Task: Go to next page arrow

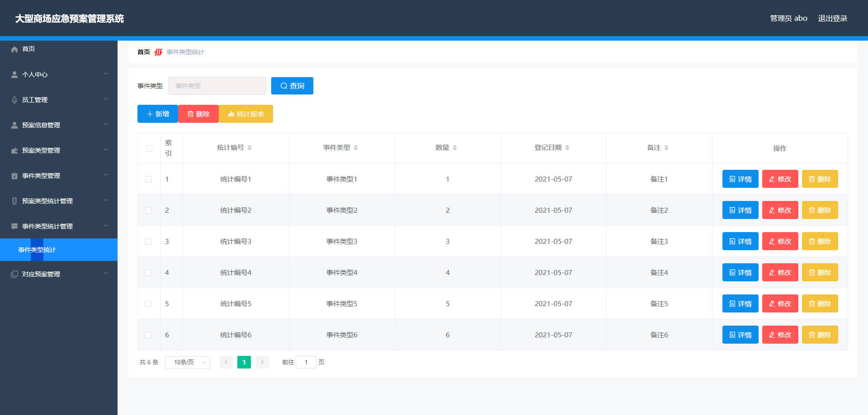Action: tap(262, 362)
